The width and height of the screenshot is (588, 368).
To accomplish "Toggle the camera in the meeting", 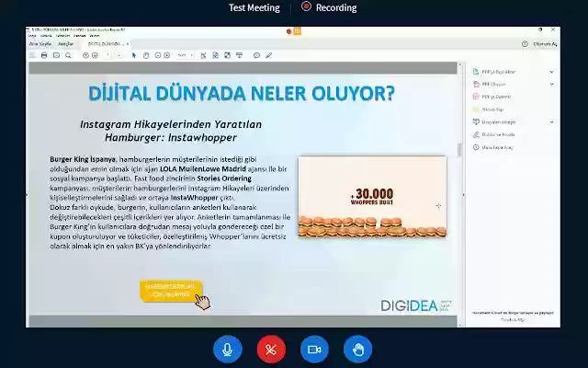I will (x=314, y=350).
